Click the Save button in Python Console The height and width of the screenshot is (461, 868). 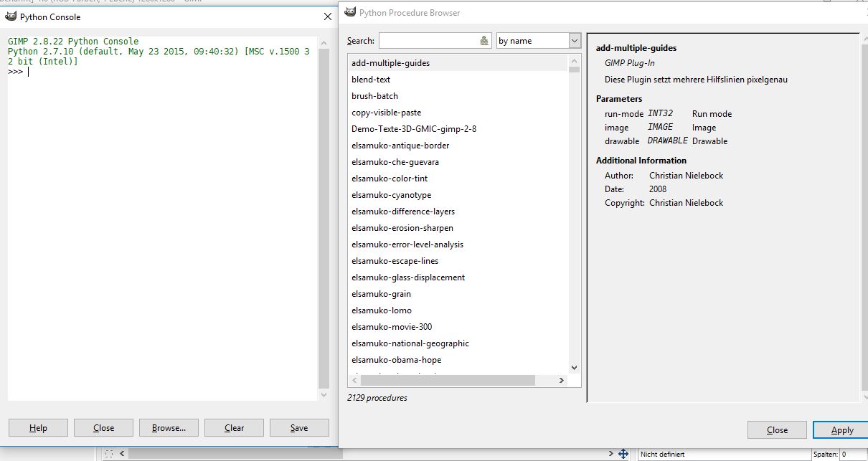point(299,428)
